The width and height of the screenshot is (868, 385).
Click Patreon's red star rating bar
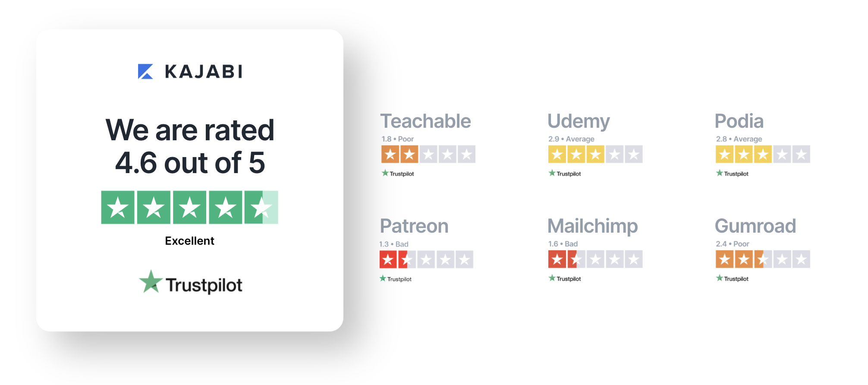[x=426, y=259]
